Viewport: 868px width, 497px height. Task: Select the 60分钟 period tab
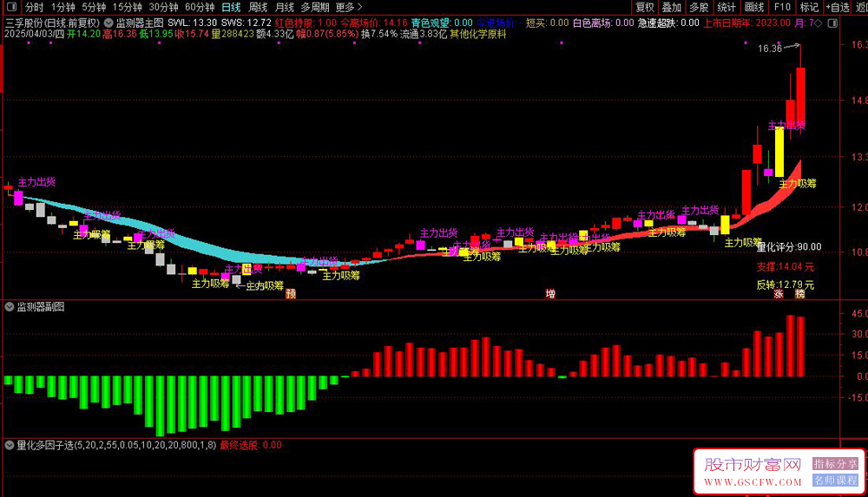coord(200,7)
